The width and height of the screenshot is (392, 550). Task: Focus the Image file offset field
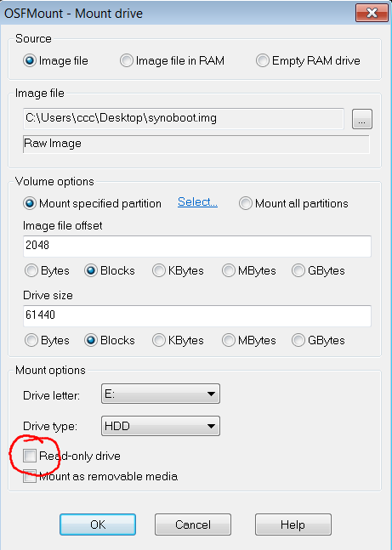click(x=197, y=246)
